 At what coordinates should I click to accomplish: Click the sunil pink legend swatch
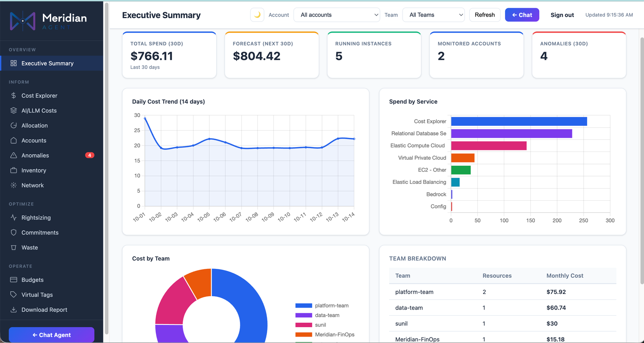[303, 325]
